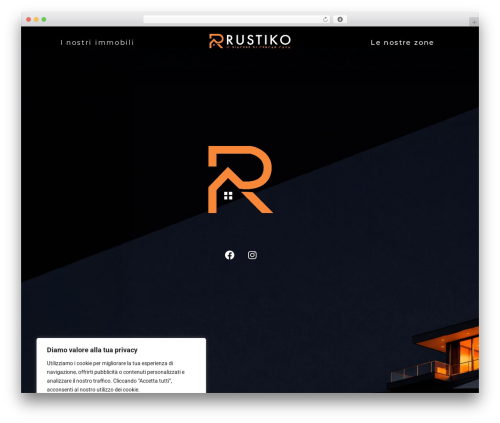Close the browser window with red button
The width and height of the screenshot is (500, 423).
click(29, 19)
